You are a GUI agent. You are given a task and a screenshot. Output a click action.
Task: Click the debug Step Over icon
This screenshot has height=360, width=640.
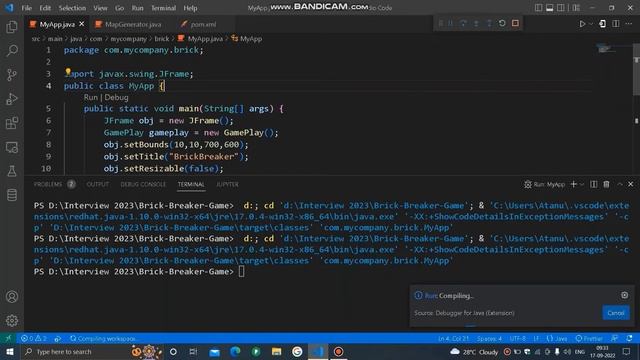[463, 23]
